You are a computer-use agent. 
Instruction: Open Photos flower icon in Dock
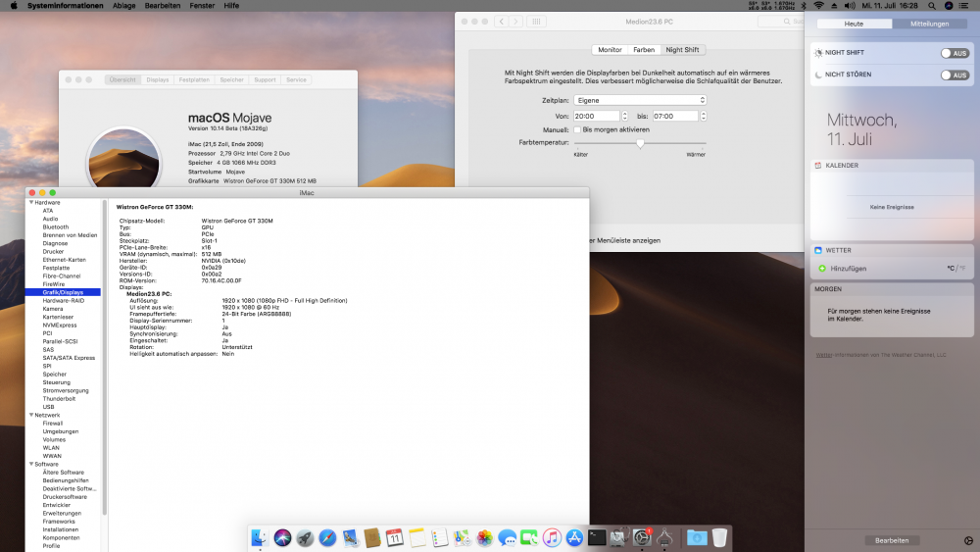pos(485,537)
